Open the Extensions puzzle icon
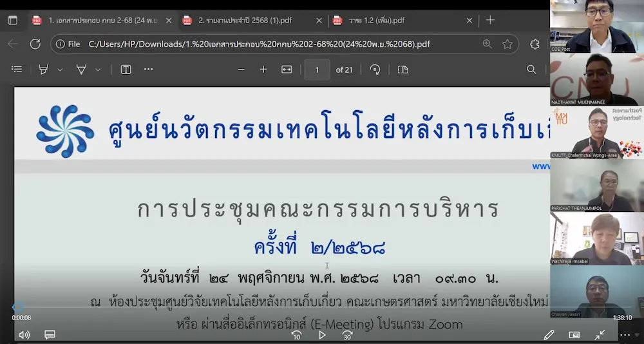This screenshot has width=644, height=344. [535, 44]
